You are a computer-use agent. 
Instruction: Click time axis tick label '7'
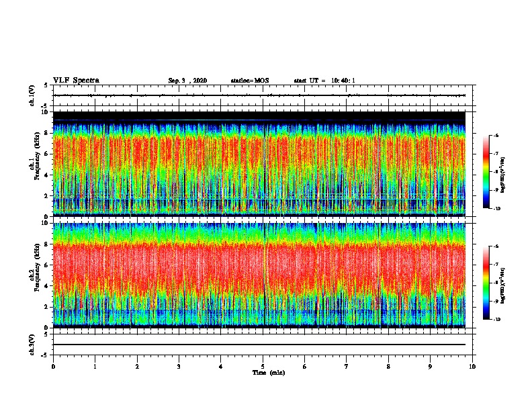click(x=347, y=366)
